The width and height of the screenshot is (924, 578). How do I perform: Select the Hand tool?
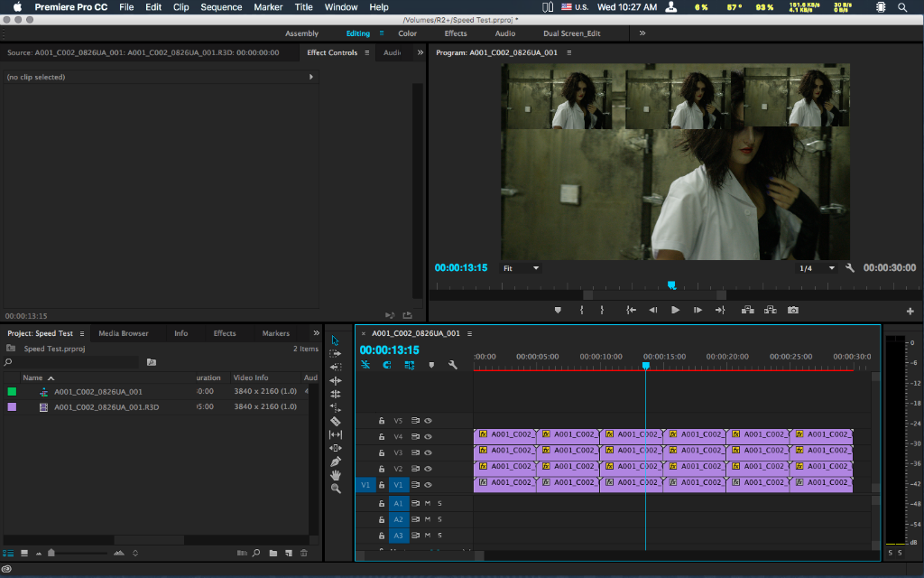336,475
